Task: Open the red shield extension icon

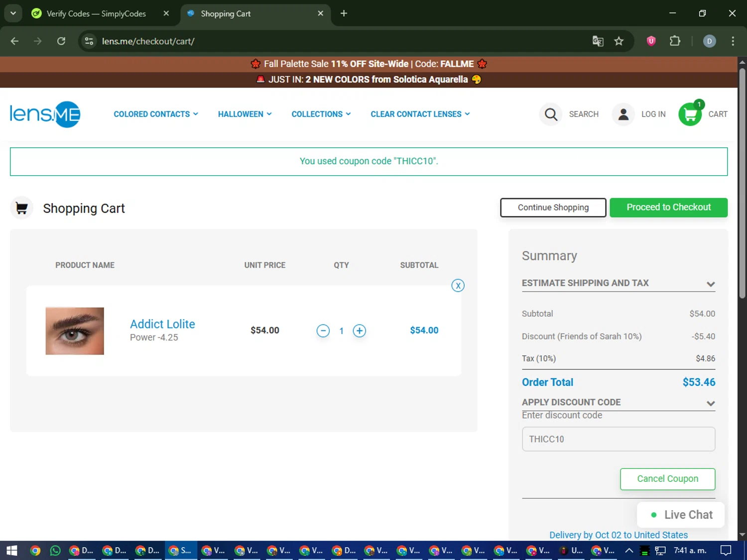Action: [651, 41]
